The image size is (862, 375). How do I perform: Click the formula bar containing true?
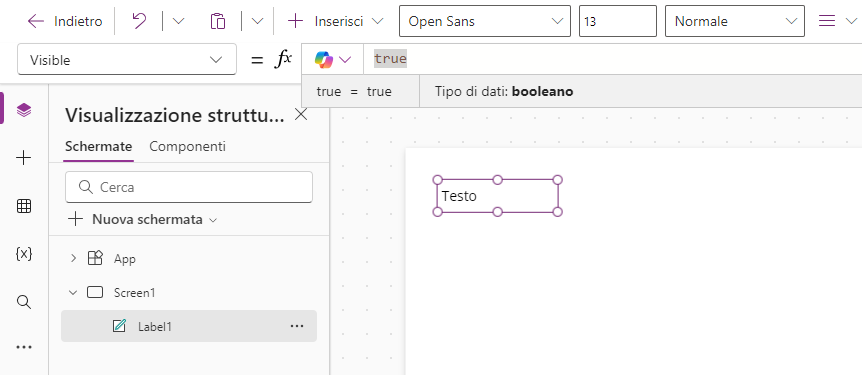612,59
